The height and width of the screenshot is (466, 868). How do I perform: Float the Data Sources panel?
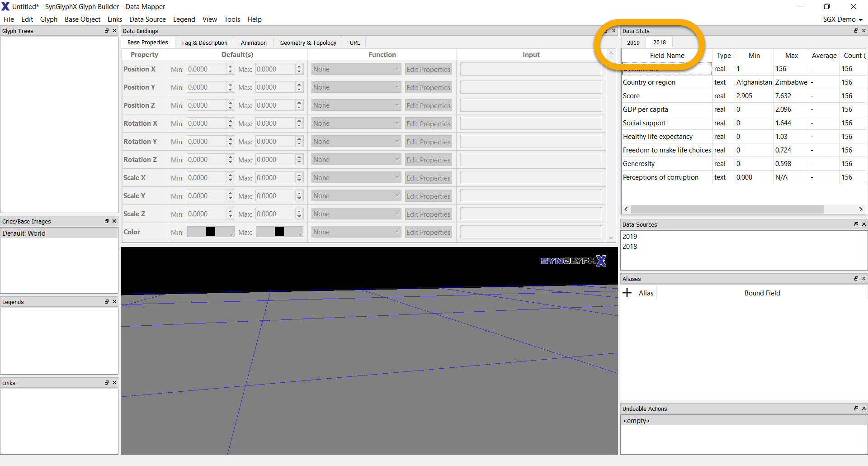(x=856, y=224)
